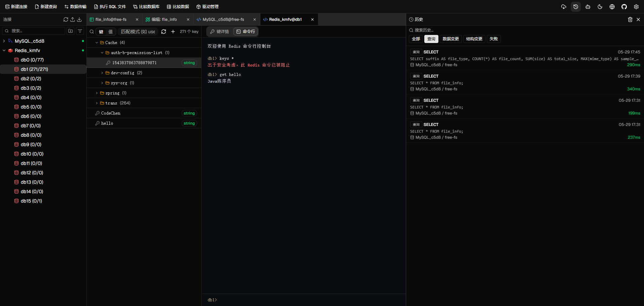
Task: Switch theme with the moon icon
Action: [x=600, y=7]
